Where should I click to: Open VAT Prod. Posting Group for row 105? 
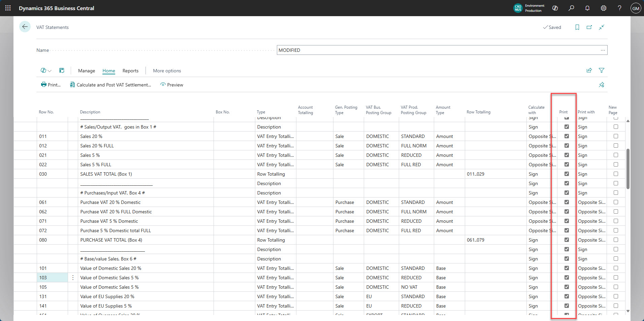click(x=416, y=287)
